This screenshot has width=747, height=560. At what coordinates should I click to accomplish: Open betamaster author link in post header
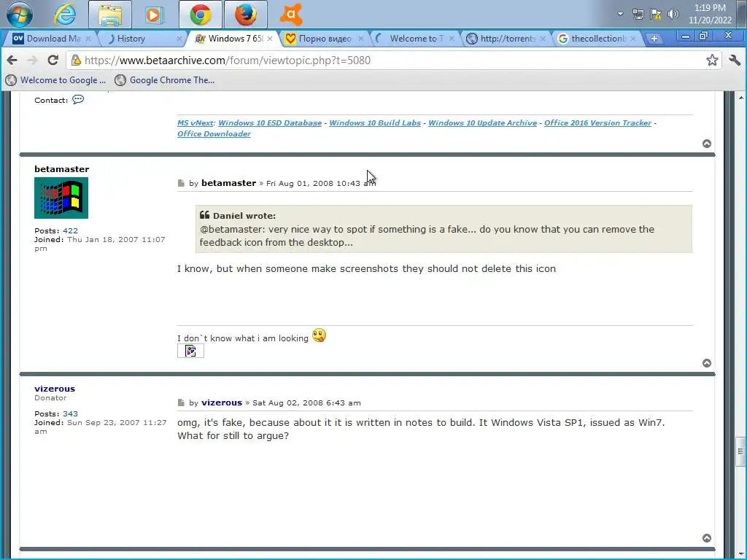(228, 183)
